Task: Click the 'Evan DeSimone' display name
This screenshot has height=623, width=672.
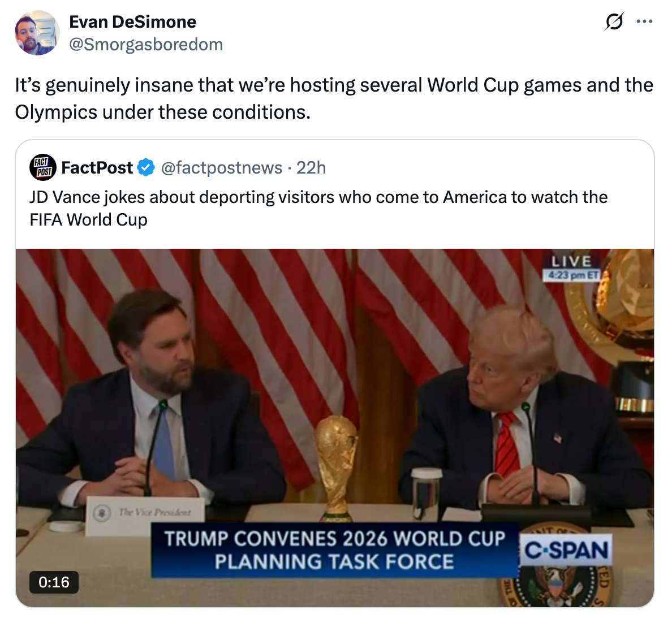Action: pos(132,21)
